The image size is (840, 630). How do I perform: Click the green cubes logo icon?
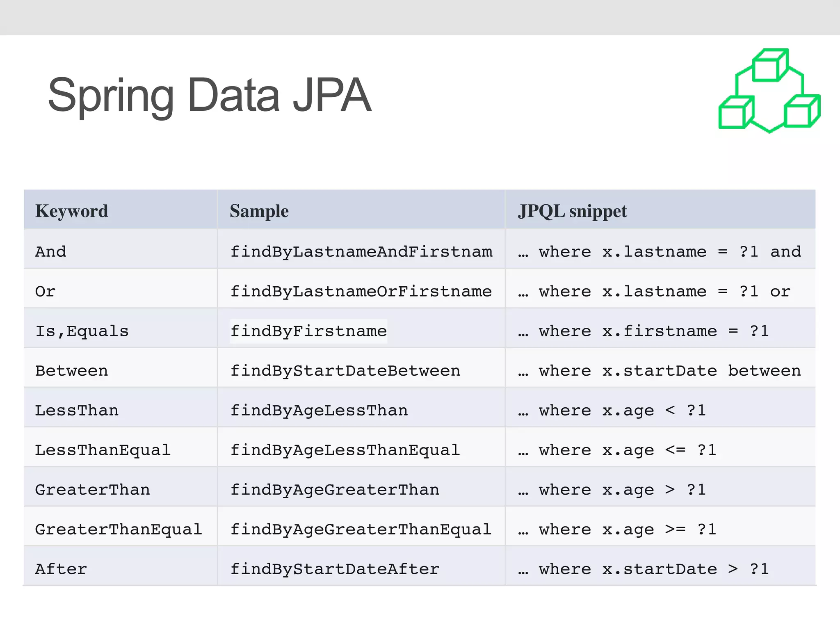(769, 91)
